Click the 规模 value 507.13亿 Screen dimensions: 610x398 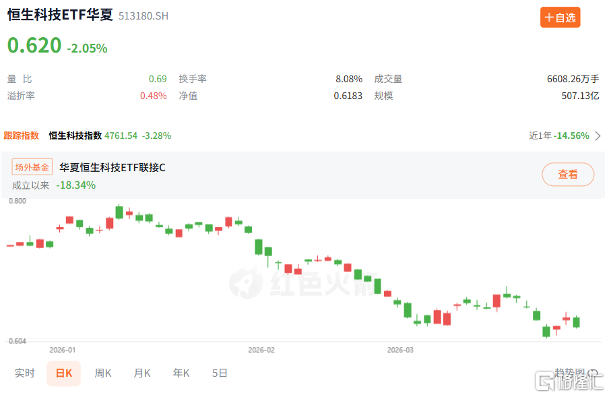[580, 96]
